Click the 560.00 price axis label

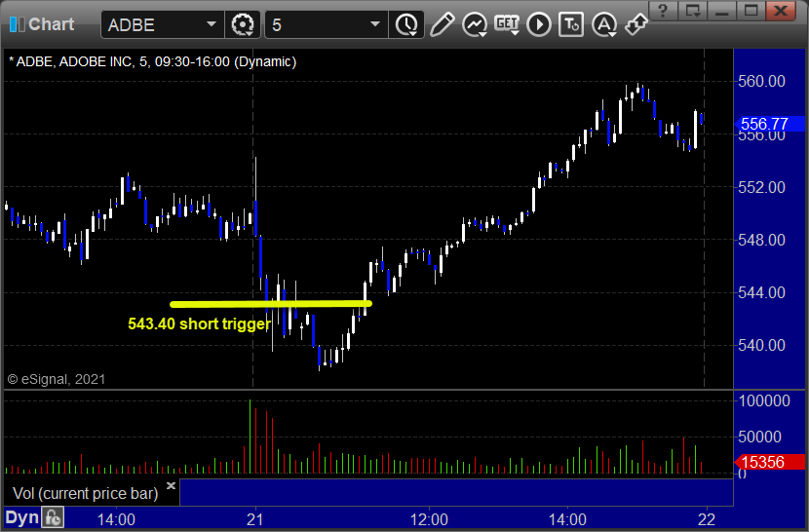pyautogui.click(x=761, y=81)
